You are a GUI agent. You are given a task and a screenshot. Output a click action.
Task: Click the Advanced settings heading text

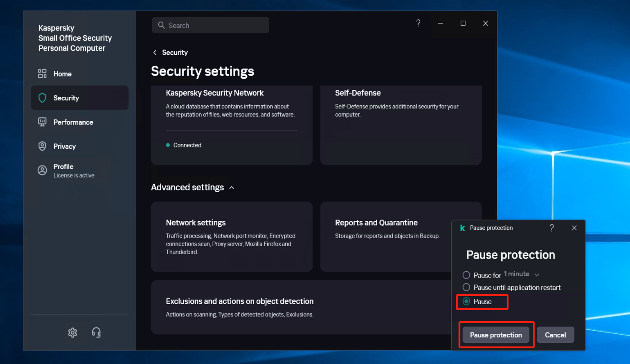pyautogui.click(x=187, y=188)
